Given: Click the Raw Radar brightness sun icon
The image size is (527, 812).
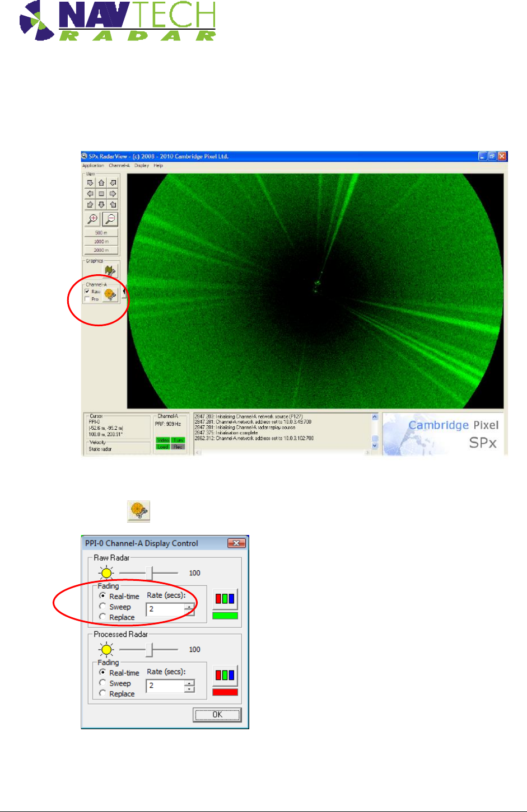Looking at the screenshot, I should click(x=106, y=572).
